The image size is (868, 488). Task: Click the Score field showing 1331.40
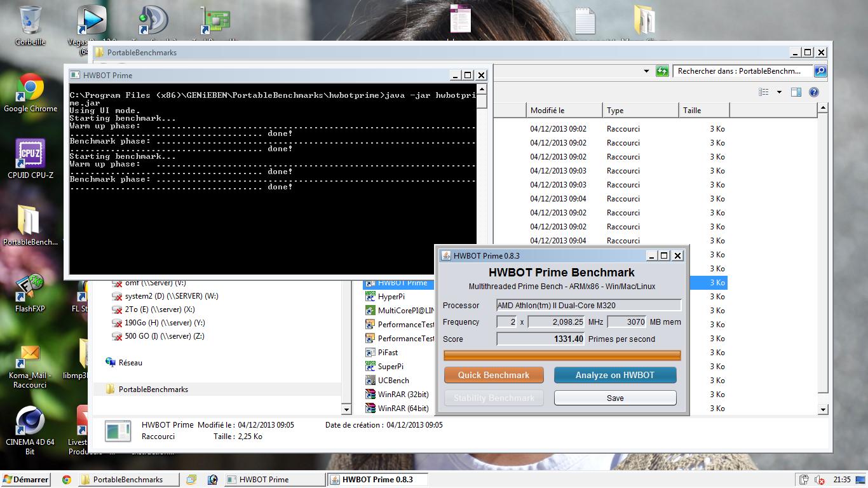pos(541,339)
